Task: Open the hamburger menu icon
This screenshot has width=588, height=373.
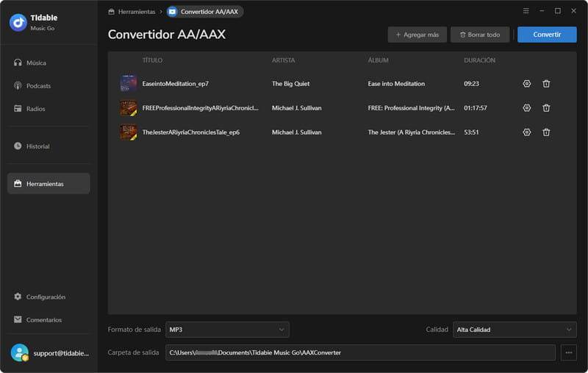Action: click(526, 11)
